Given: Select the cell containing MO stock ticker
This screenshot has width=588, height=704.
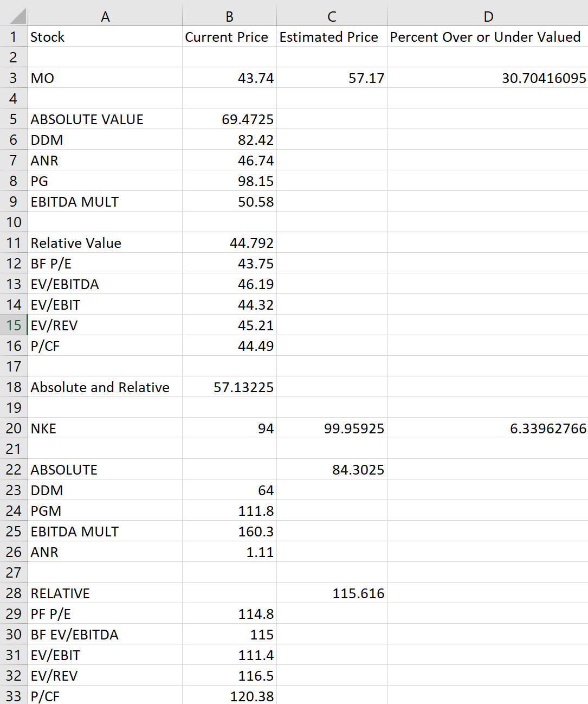Looking at the screenshot, I should (105, 78).
